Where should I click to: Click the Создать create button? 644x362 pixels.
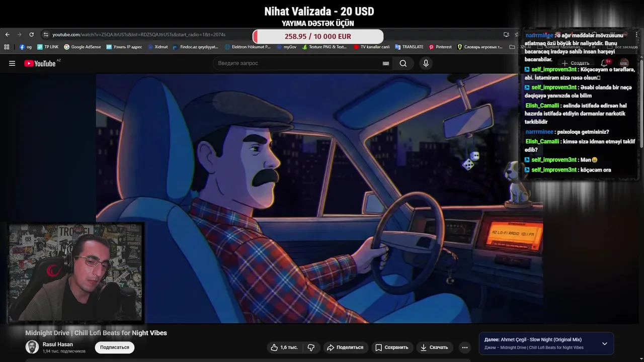click(575, 63)
